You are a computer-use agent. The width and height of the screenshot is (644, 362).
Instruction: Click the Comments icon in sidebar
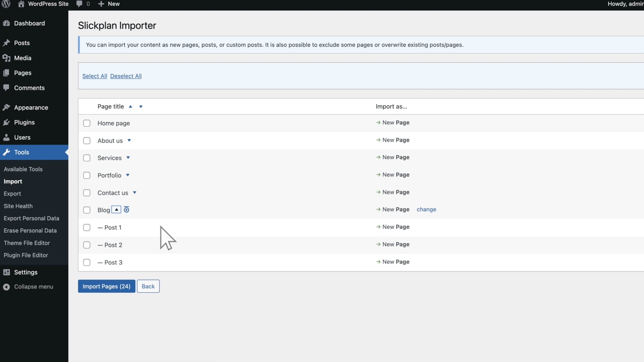pyautogui.click(x=7, y=87)
